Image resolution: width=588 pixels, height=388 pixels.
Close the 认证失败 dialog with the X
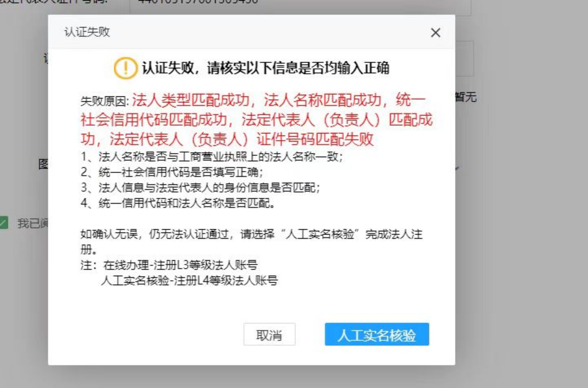(x=435, y=33)
